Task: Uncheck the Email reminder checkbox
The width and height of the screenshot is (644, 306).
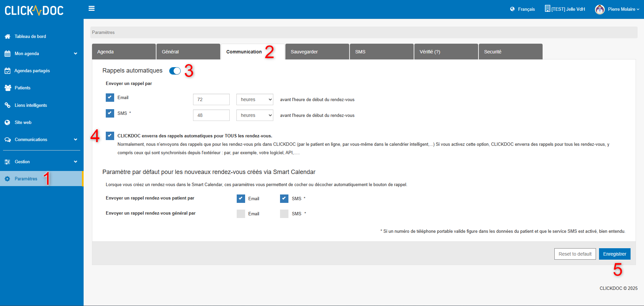Action: tap(110, 97)
